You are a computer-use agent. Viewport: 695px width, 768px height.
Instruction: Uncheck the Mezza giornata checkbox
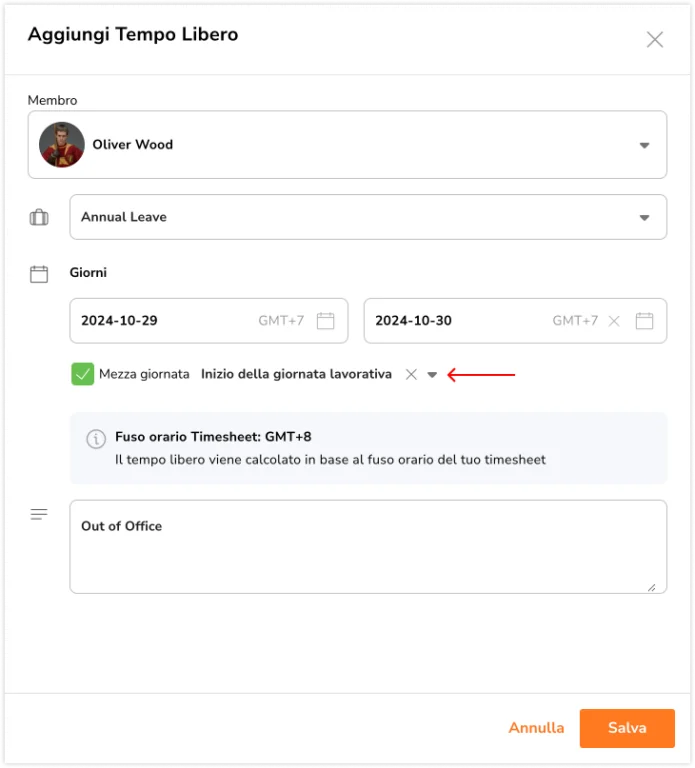[x=82, y=374]
